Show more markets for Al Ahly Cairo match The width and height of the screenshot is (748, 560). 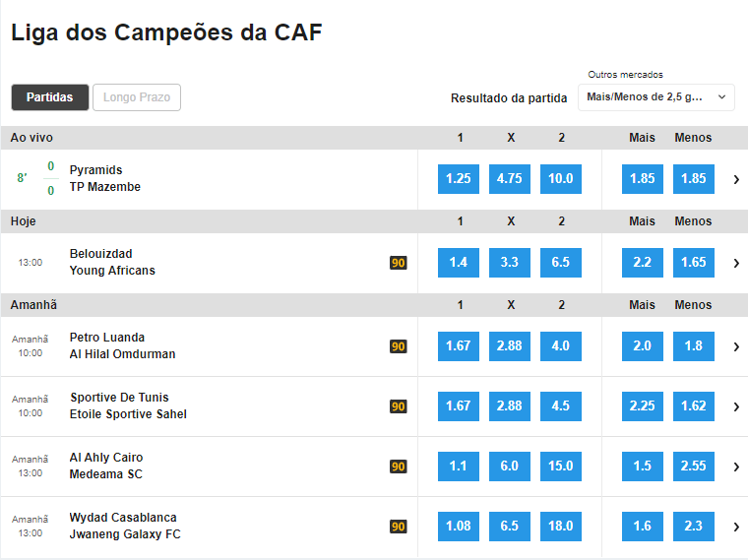736,467
